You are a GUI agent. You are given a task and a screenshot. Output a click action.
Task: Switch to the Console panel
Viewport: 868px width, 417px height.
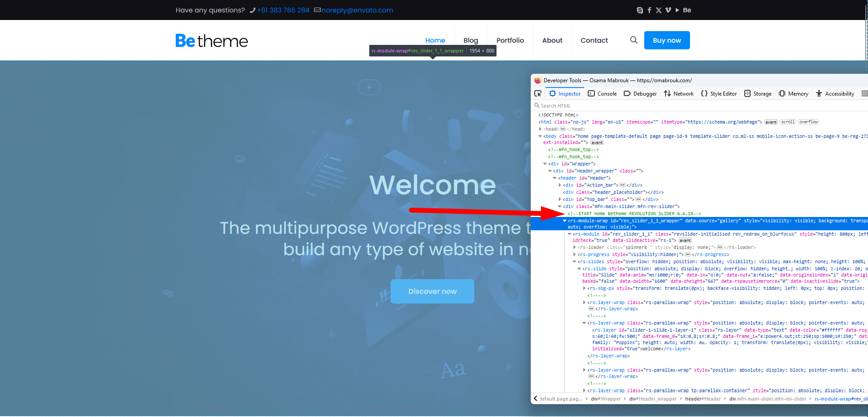coord(602,93)
